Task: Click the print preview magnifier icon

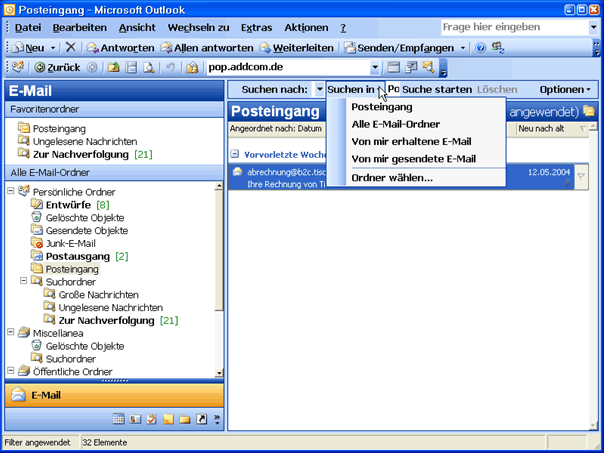Action: coord(149,68)
